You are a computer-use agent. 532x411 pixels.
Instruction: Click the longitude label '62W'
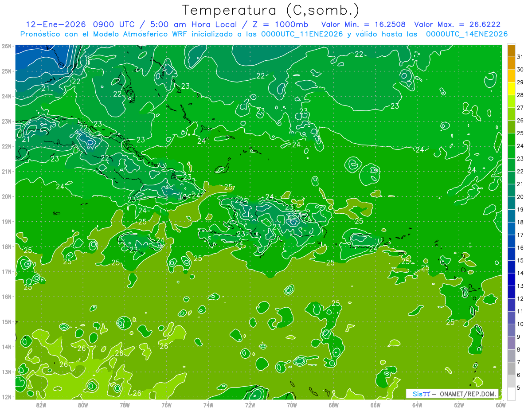[x=459, y=404]
